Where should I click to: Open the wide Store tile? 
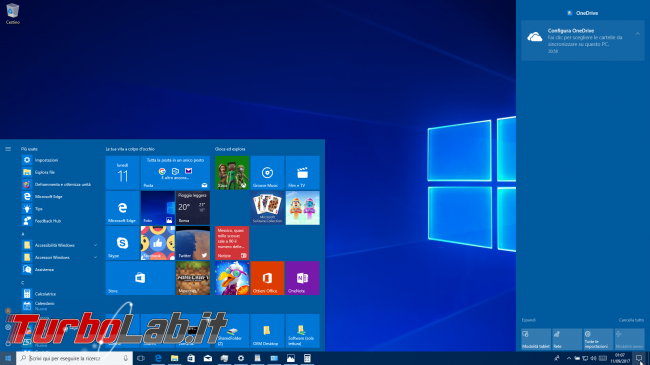click(140, 278)
